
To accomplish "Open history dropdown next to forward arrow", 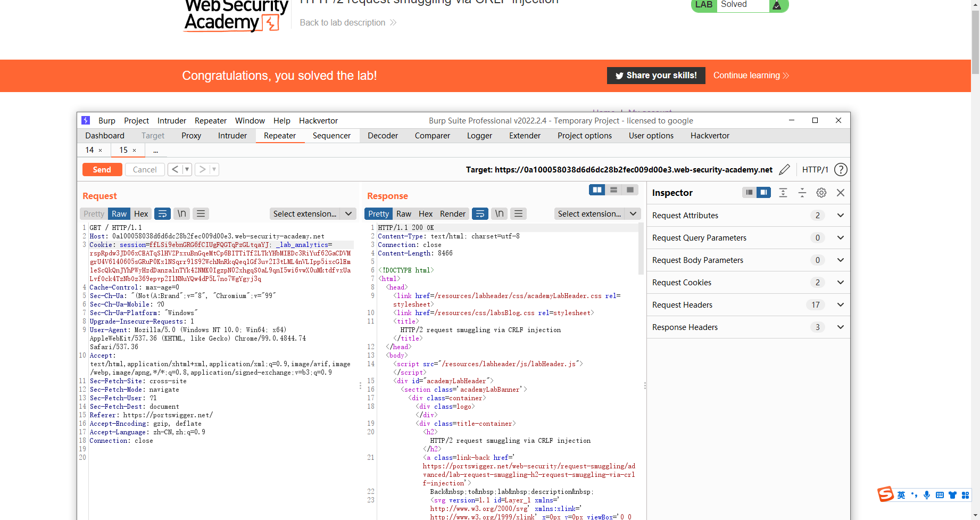I will pos(214,169).
